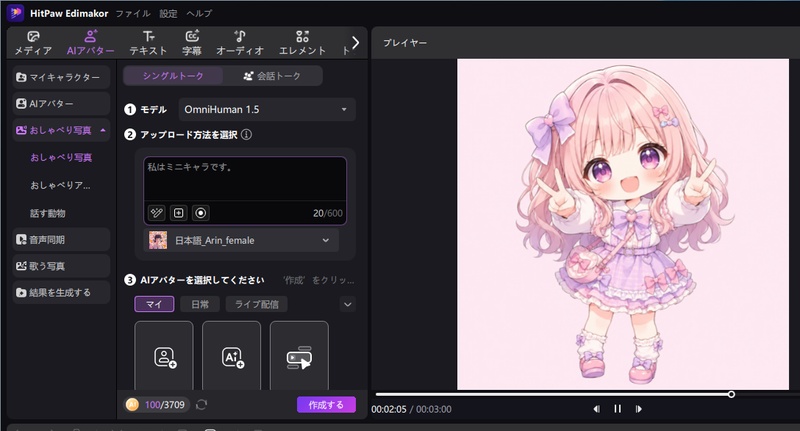Click the video avatar card
The image size is (800, 431).
pyautogui.click(x=299, y=356)
